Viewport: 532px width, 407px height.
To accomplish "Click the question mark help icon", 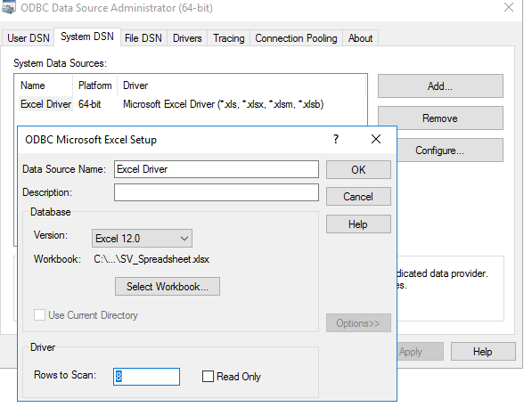I will point(336,139).
